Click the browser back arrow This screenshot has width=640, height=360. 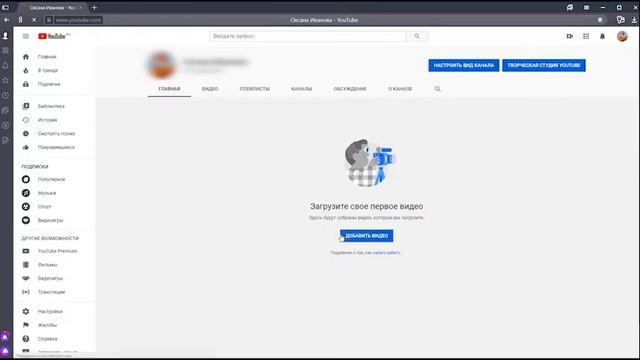point(7,20)
